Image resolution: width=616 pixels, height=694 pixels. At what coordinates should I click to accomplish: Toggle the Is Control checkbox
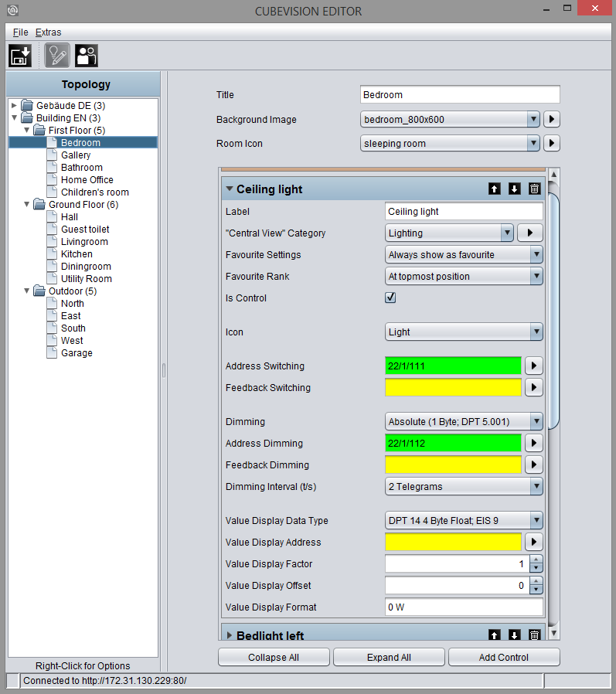[390, 298]
